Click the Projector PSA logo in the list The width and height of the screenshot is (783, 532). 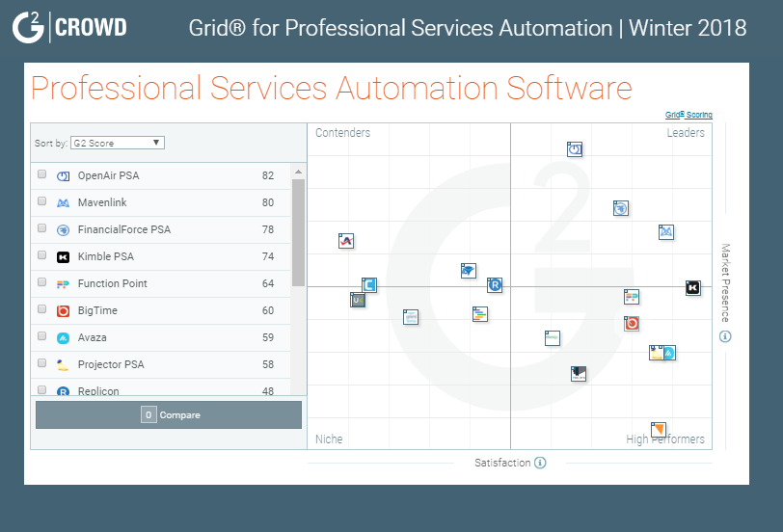pyautogui.click(x=63, y=365)
